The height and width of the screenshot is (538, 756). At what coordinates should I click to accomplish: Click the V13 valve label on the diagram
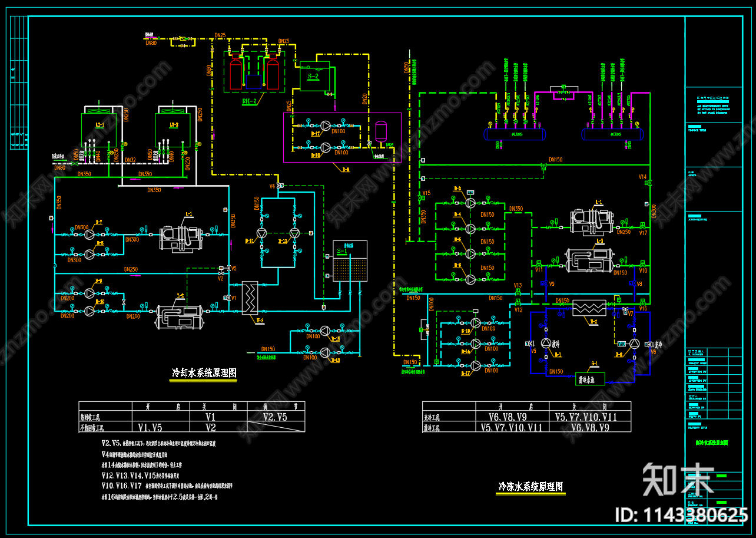[x=518, y=286]
